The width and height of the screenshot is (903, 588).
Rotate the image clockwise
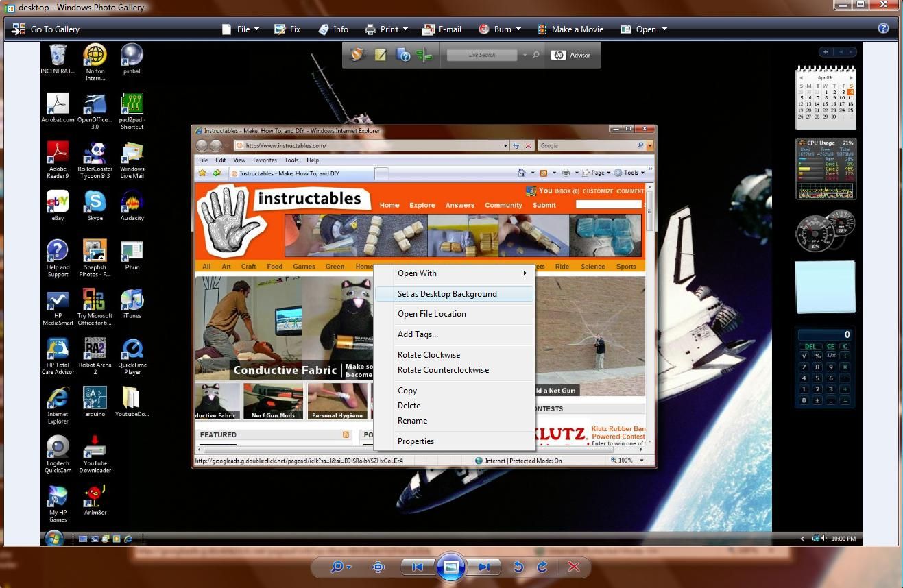tap(541, 567)
